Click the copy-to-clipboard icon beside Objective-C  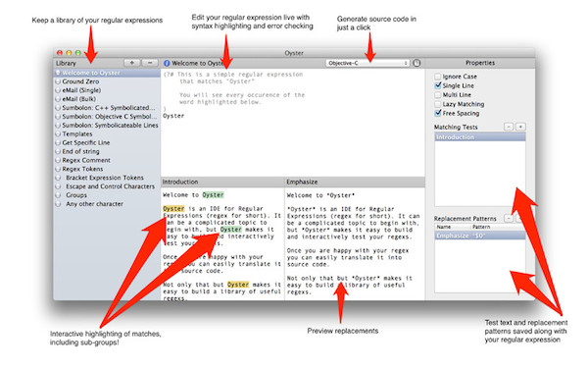416,63
